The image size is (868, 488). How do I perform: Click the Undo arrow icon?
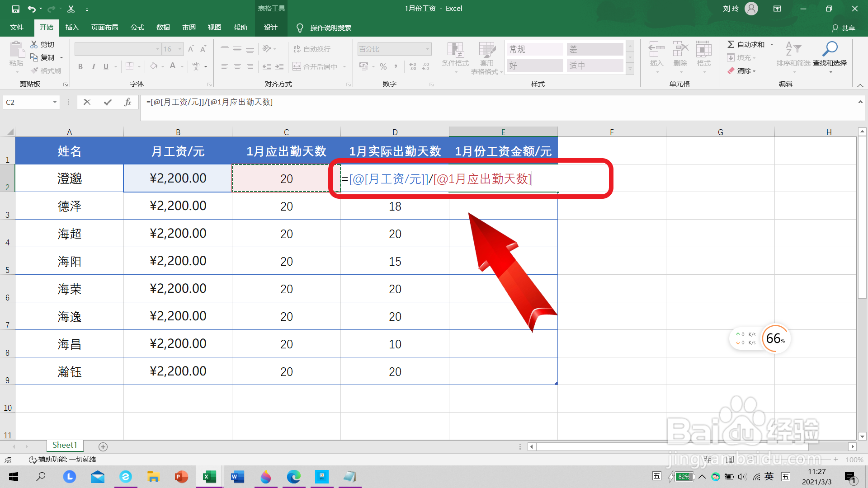point(32,9)
